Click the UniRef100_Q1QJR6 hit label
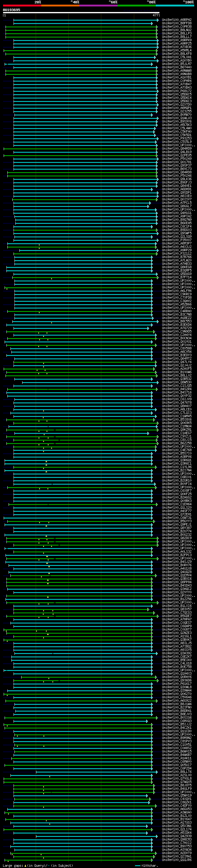The height and width of the screenshot is (868, 197). [x=176, y=860]
